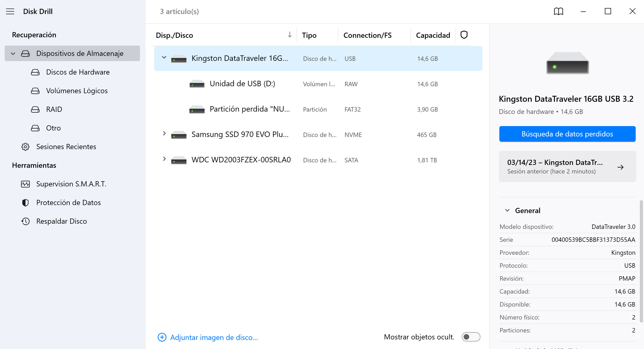The width and height of the screenshot is (644, 349).
Task: Click the Volúmenes Lógicos drive icon
Action: click(35, 91)
